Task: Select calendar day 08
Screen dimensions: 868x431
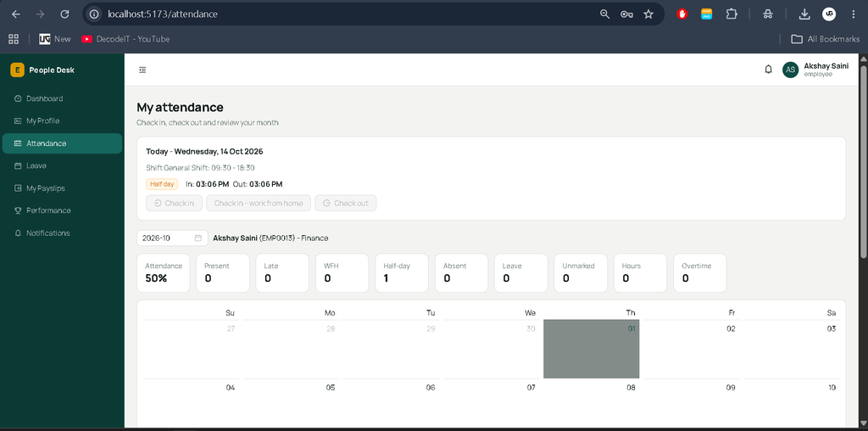Action: 591,403
